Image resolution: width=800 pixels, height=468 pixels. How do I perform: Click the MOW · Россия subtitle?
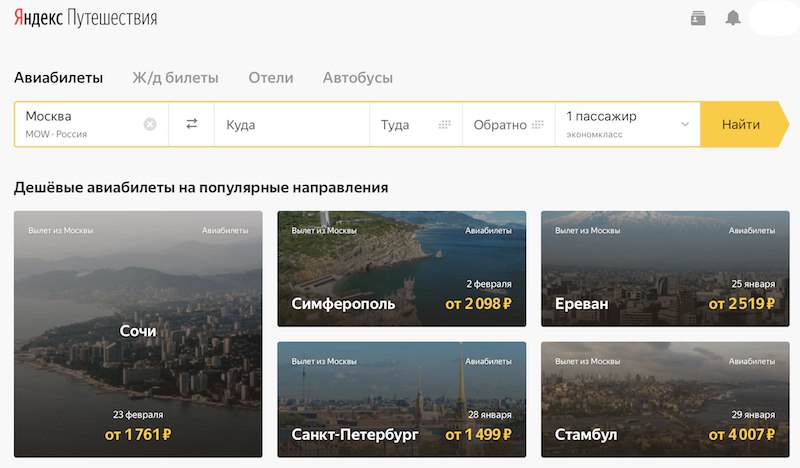(56, 134)
